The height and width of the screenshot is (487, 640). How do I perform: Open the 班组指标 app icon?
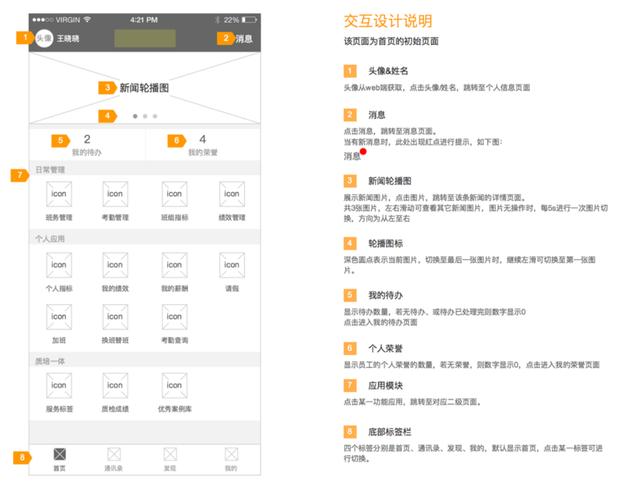pos(174,194)
